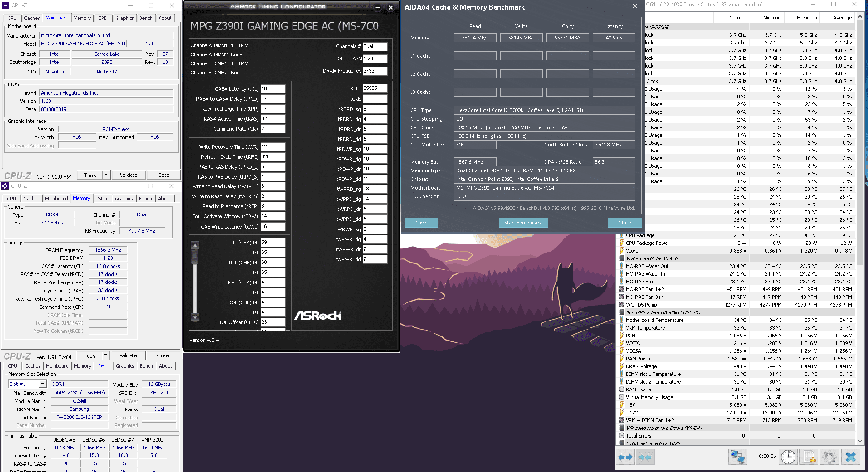The width and height of the screenshot is (868, 472).
Task: Click thermometer icon beside MO-RA3 Water Out
Action: [622, 266]
